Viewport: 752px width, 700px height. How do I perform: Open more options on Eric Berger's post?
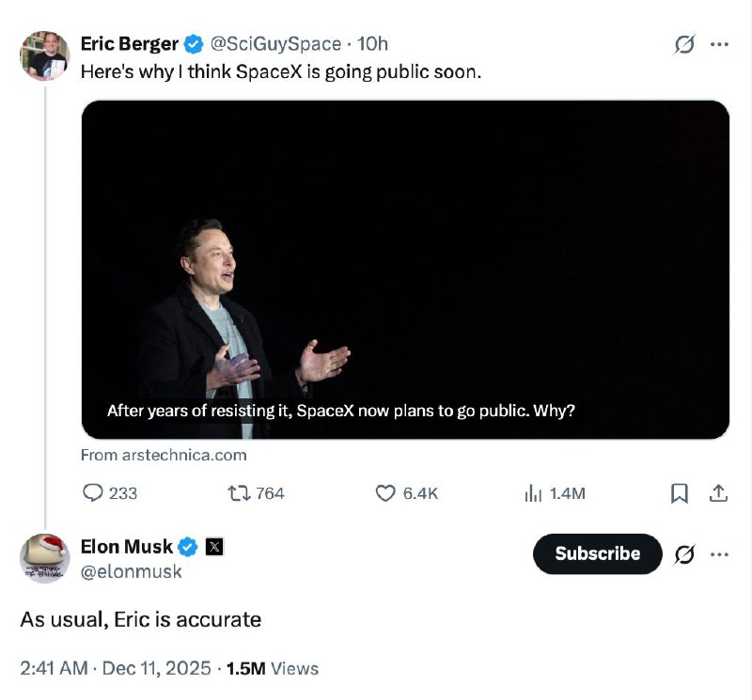(719, 44)
